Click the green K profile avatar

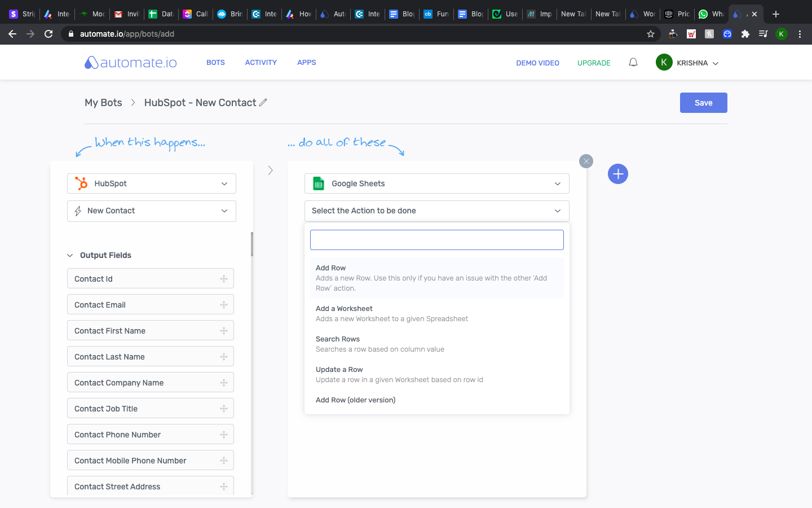[664, 63]
